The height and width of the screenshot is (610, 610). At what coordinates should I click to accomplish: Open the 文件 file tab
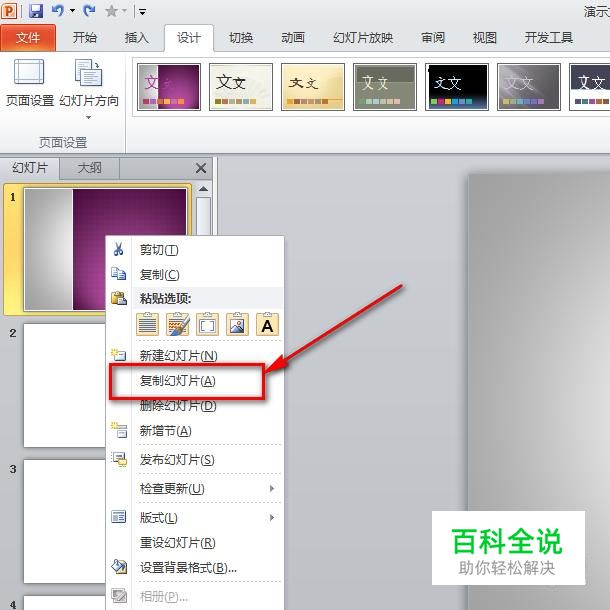tap(28, 38)
